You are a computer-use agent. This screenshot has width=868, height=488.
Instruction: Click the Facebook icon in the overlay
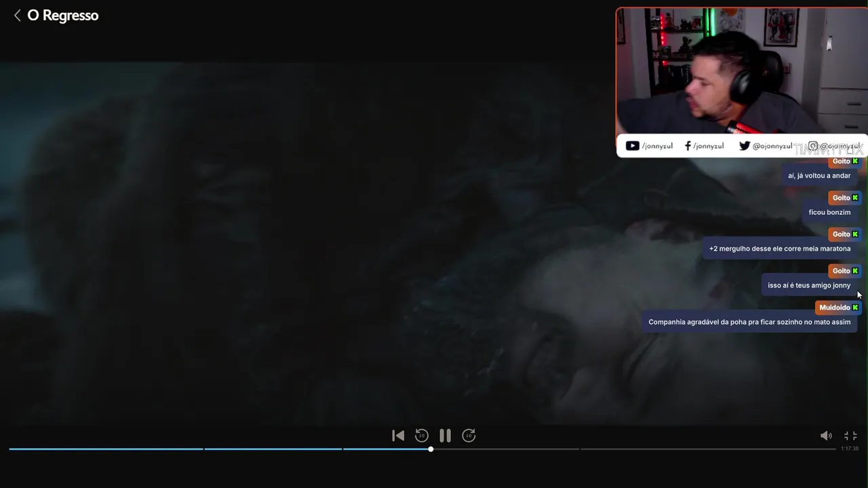pos(688,146)
